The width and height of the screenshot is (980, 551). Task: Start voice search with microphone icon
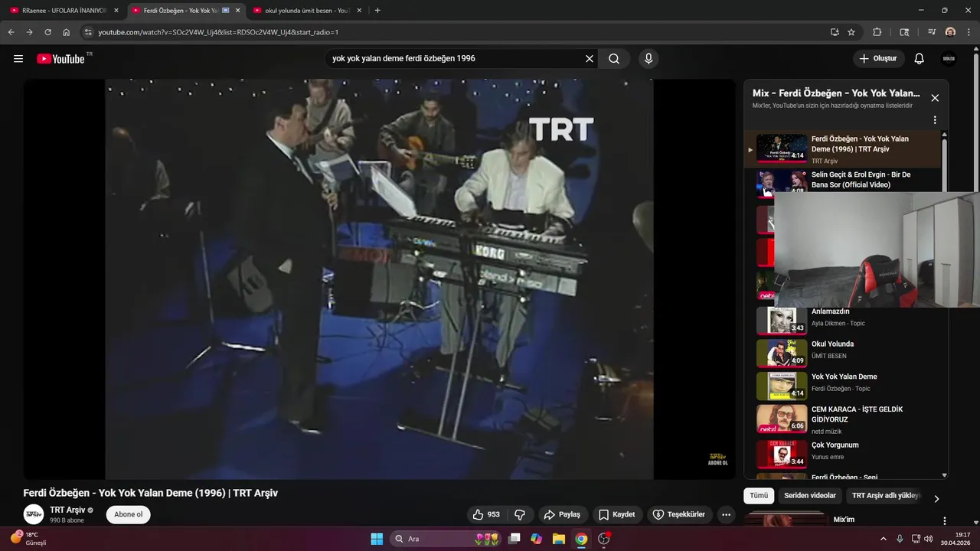point(648,59)
